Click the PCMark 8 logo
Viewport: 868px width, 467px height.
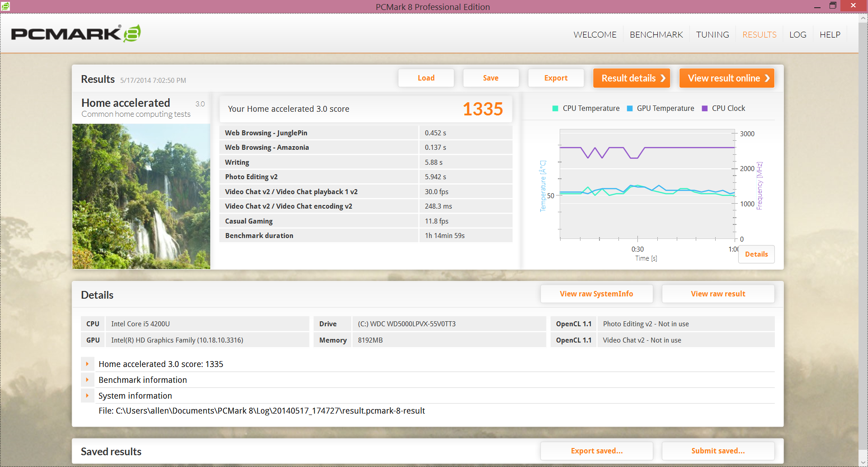tap(76, 33)
